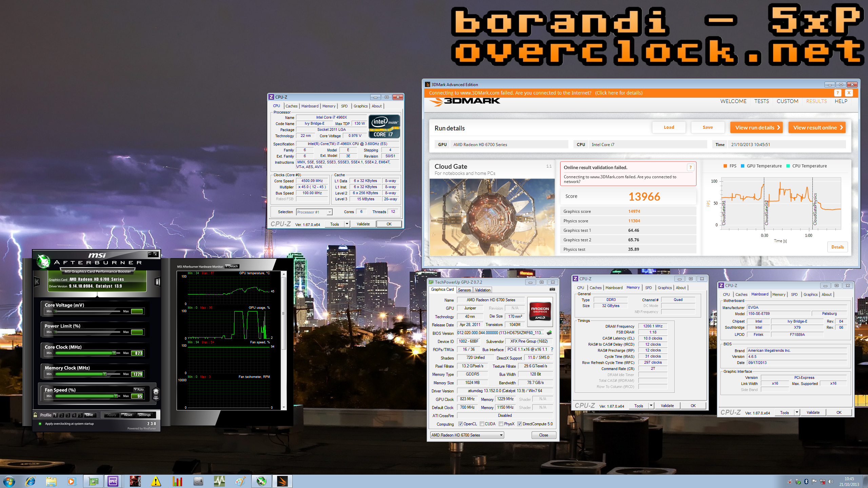Screen dimensions: 868x488
Task: Open Afterburner fan User Define gear
Action: (156, 393)
